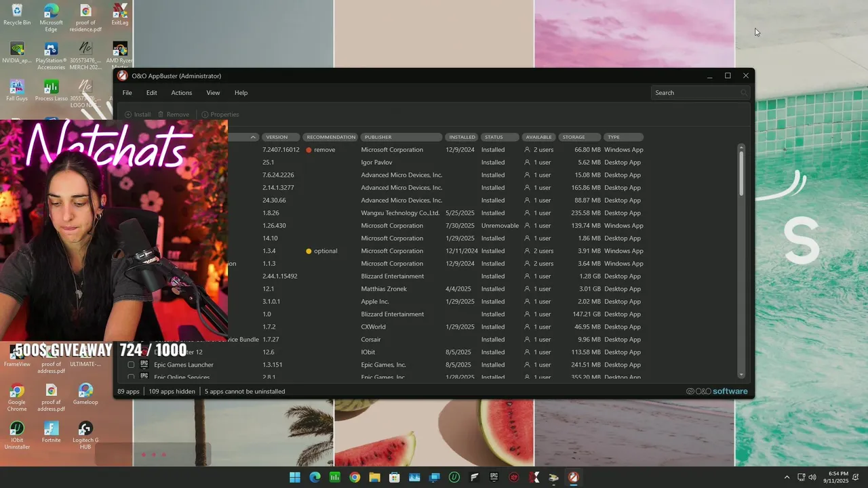Click the Search field in AppBuster
This screenshot has width=868, height=488.
pyautogui.click(x=700, y=93)
